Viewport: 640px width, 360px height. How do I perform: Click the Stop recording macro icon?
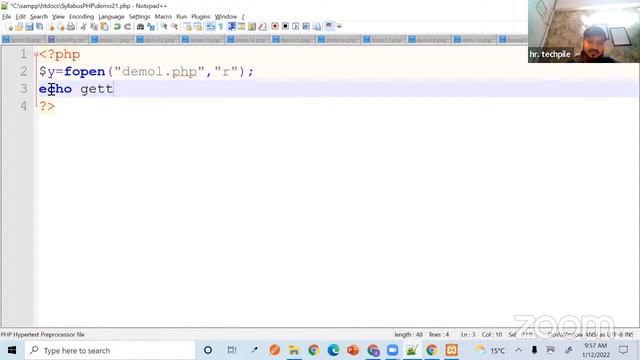point(285,27)
